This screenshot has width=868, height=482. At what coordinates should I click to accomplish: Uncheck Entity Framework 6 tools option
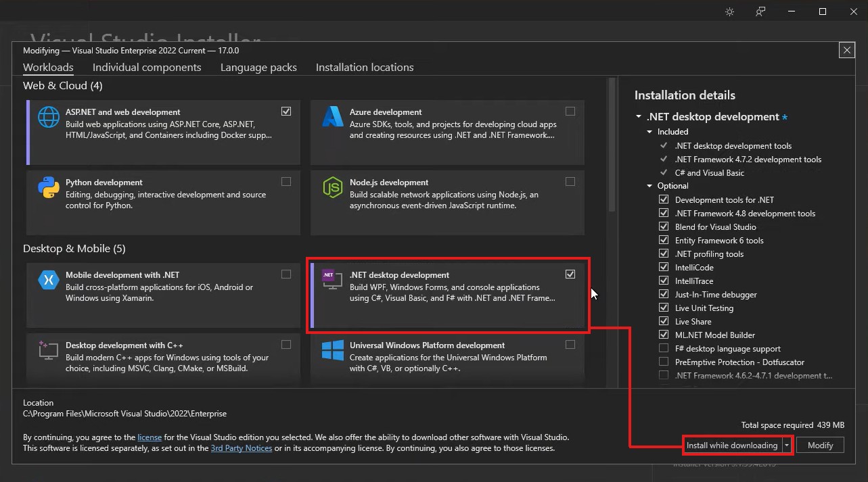click(664, 240)
